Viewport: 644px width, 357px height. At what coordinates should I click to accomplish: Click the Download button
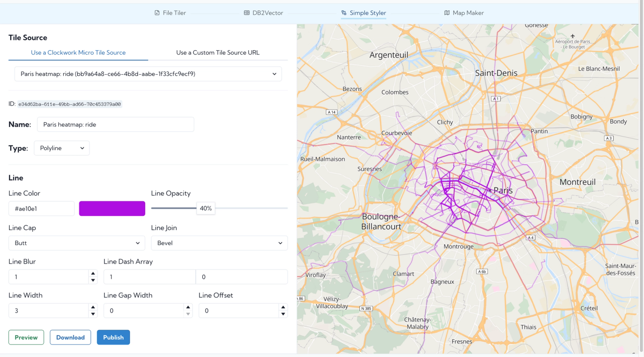(x=70, y=337)
